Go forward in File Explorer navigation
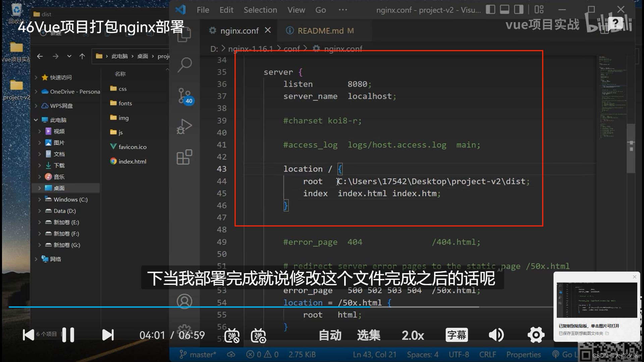644x362 pixels. click(x=55, y=56)
